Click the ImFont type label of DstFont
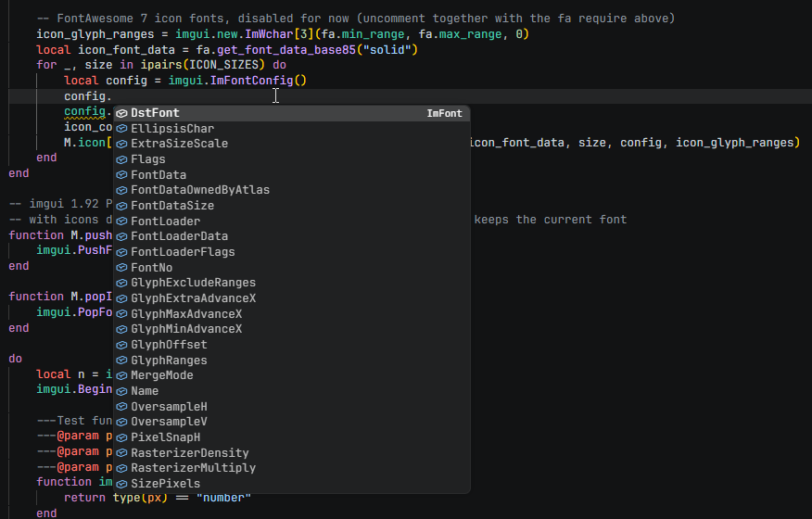The image size is (812, 519). click(x=444, y=113)
